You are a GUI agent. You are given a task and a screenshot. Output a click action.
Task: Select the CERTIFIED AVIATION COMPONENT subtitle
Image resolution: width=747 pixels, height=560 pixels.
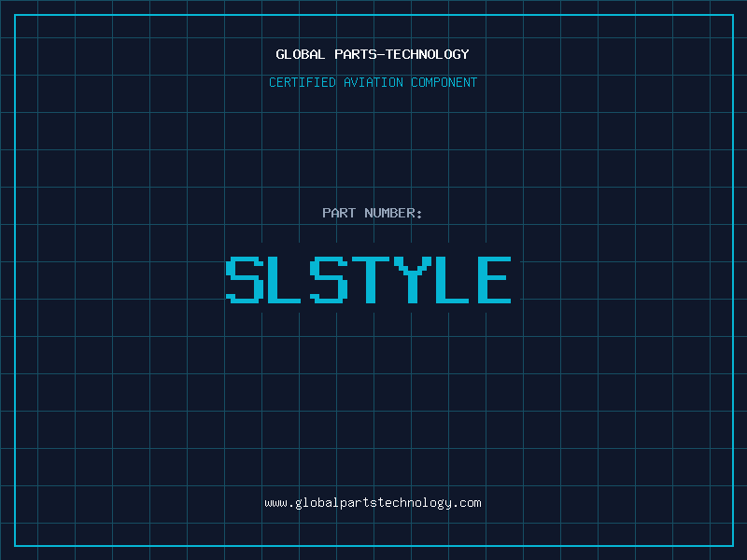click(373, 82)
